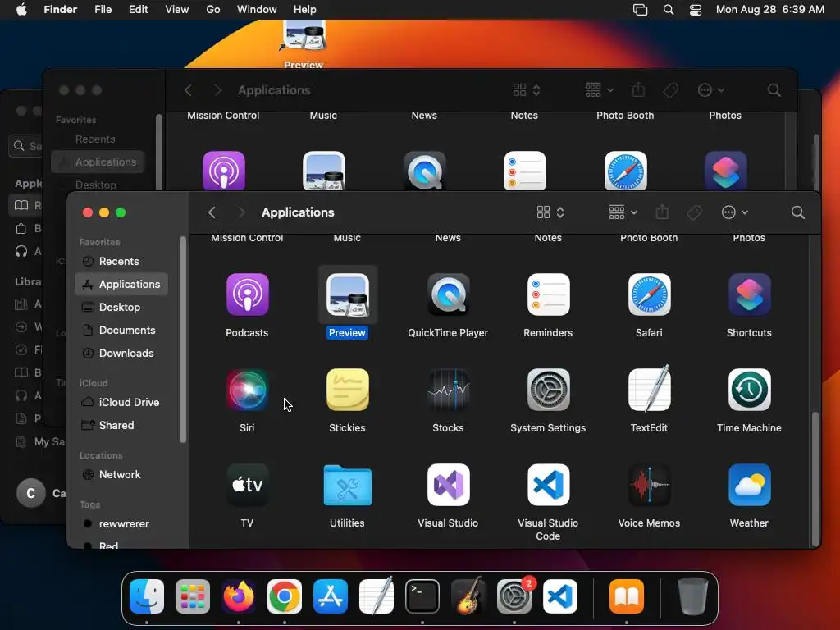
Task: Launch Safari from front Applications window
Action: (649, 294)
